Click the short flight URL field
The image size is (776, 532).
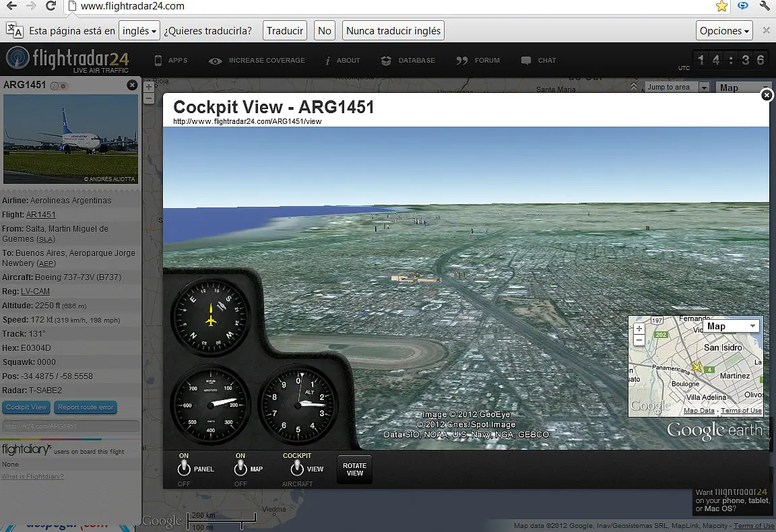[71, 426]
